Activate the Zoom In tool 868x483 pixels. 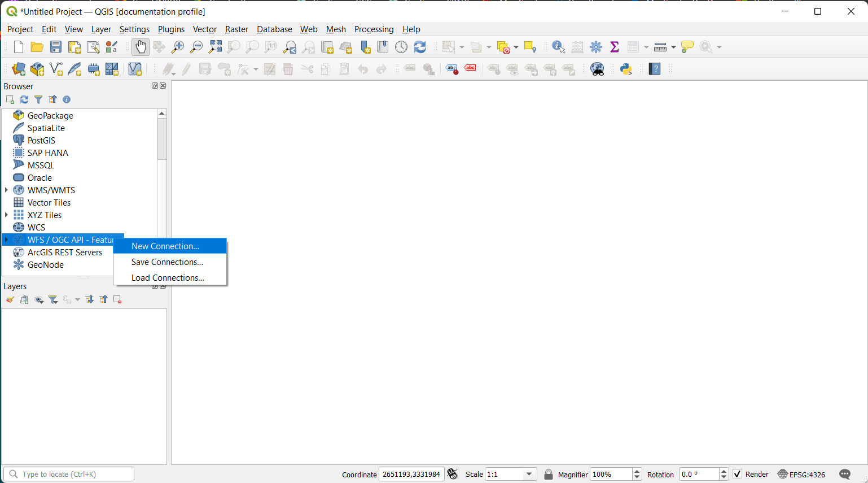[x=177, y=47]
